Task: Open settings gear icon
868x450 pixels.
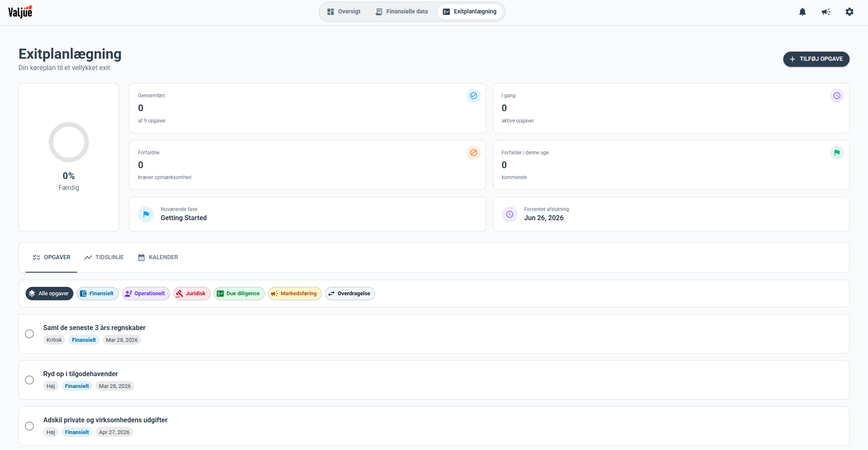Action: tap(849, 12)
